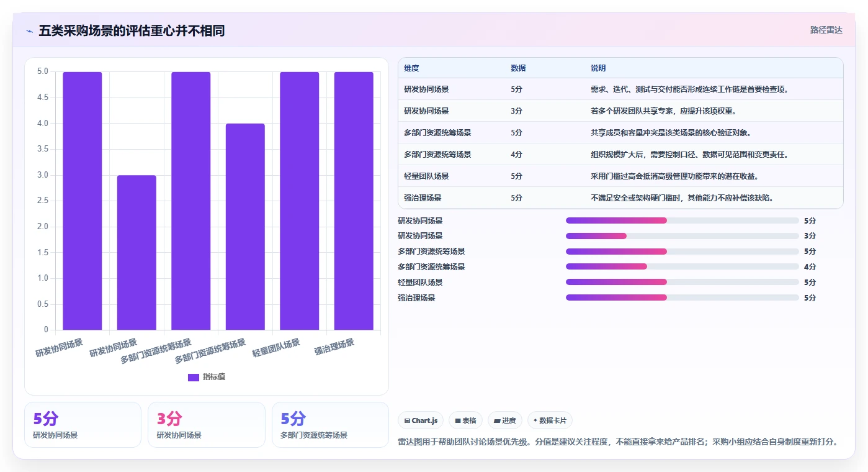The height and width of the screenshot is (472, 868).
Task: Click the 轻量团队场景 bar in the chart
Action: 299,201
